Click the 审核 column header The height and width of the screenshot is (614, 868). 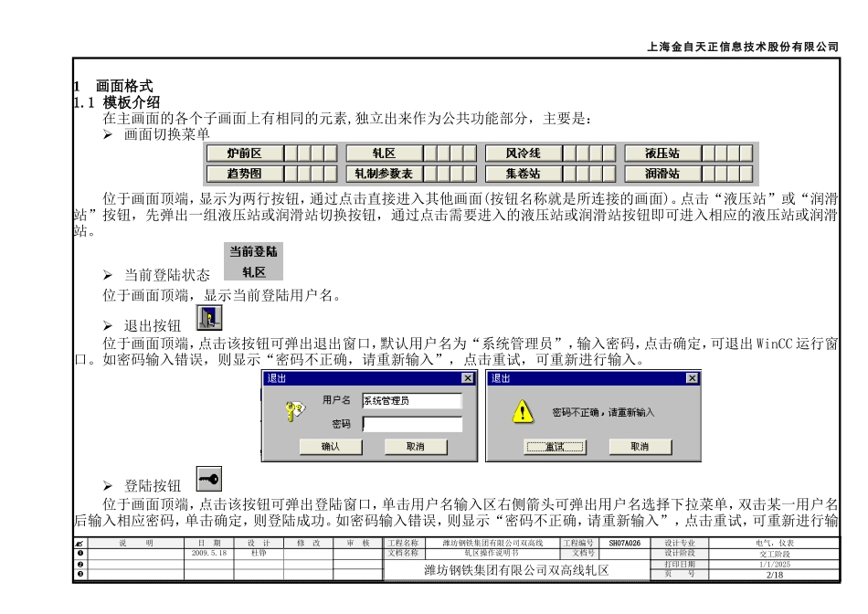[x=357, y=543]
